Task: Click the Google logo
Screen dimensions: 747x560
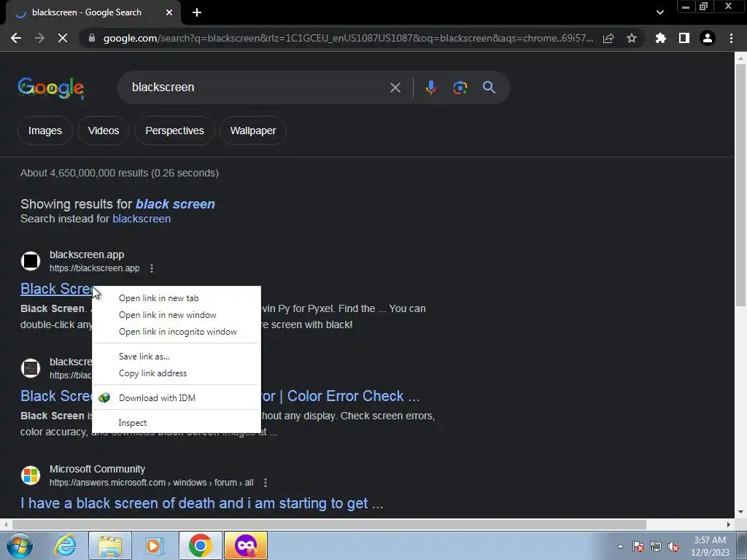Action: pyautogui.click(x=51, y=88)
